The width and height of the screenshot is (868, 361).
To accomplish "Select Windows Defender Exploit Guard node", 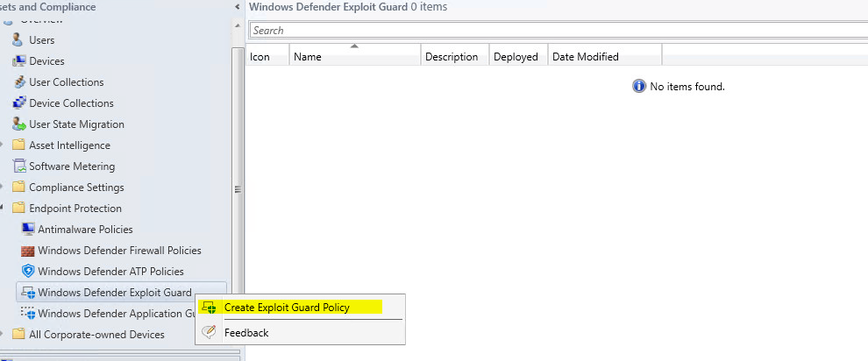I will click(115, 293).
